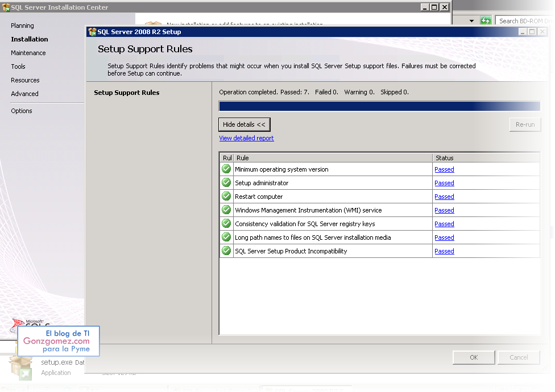The width and height of the screenshot is (555, 392).
Task: Click green check icon for Restart computer
Action: (x=226, y=196)
